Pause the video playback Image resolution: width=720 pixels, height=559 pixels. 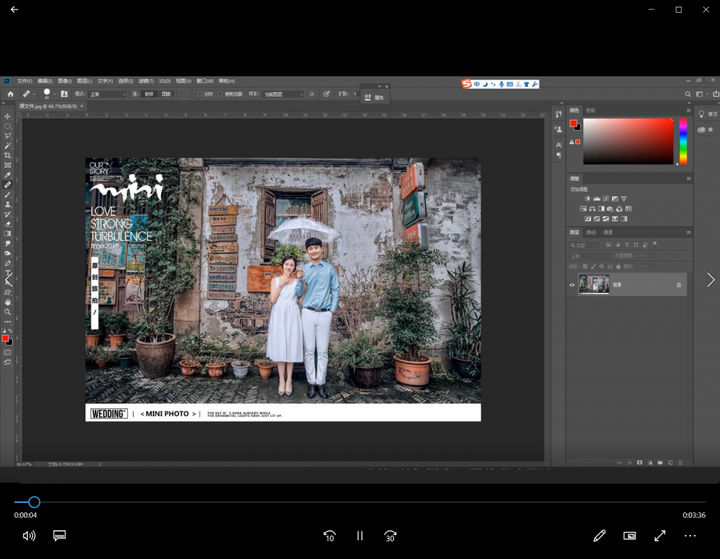coord(360,536)
